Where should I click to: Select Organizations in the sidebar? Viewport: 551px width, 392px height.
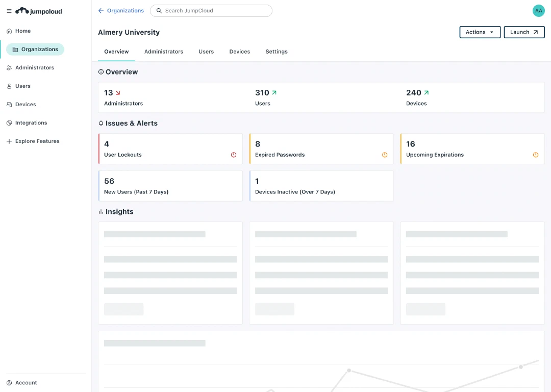tap(35, 49)
